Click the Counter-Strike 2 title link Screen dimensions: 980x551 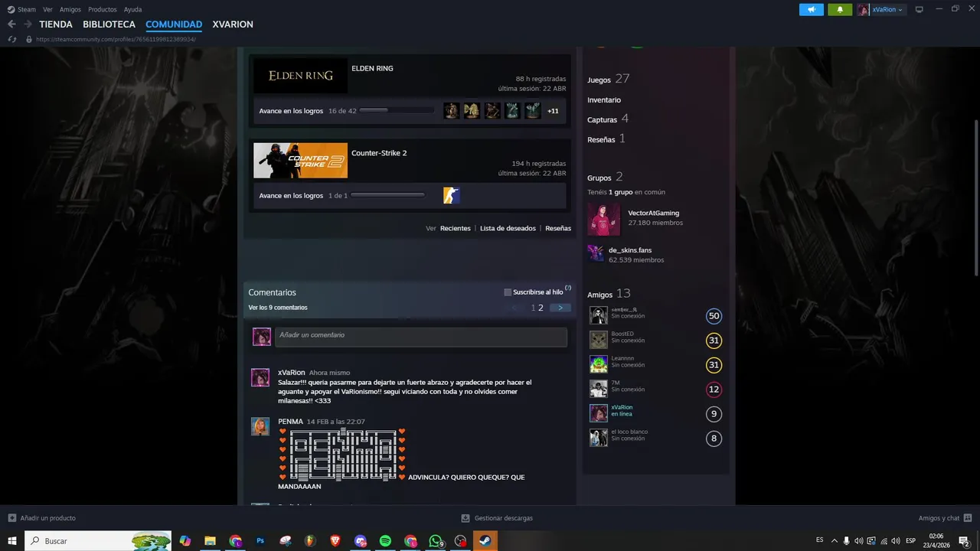coord(379,153)
